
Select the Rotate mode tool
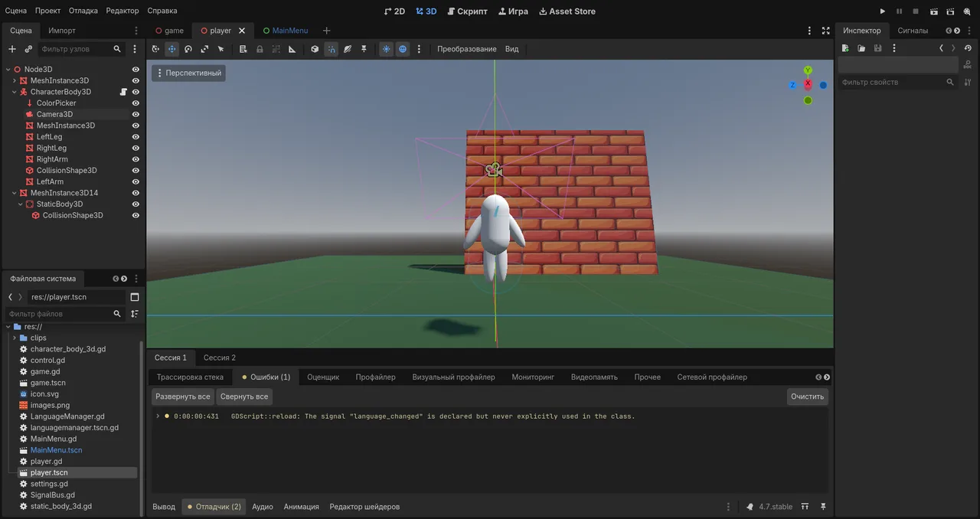click(188, 49)
